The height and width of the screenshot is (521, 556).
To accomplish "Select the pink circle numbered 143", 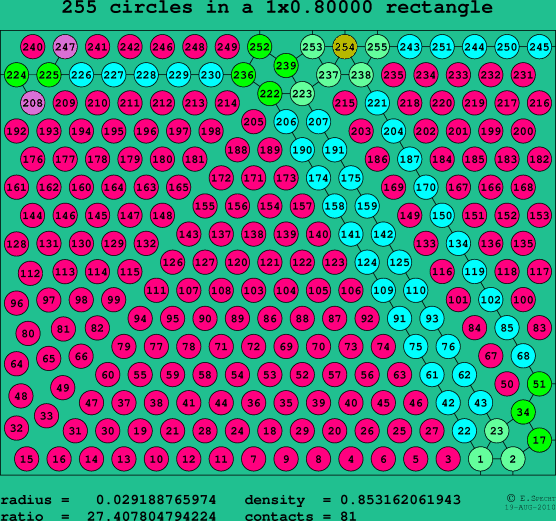I will pos(189,234).
